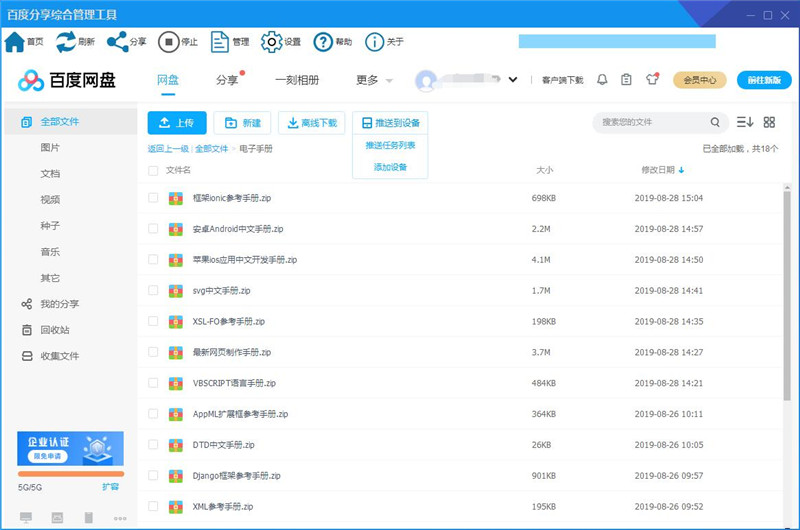Click 客户端下载 link
Viewport: 800px width, 530px height.
tap(562, 80)
